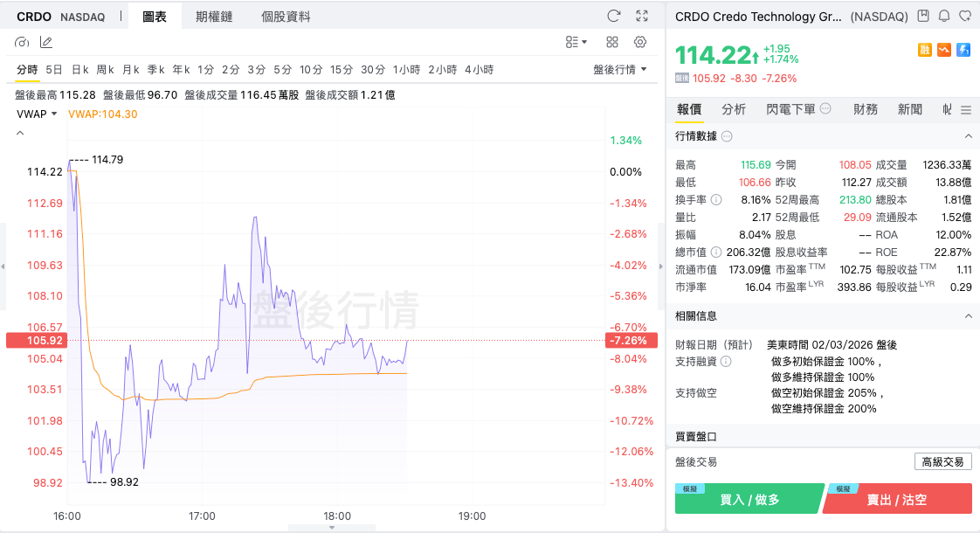This screenshot has width=980, height=533.
Task: Open chart settings gear
Action: [x=640, y=42]
